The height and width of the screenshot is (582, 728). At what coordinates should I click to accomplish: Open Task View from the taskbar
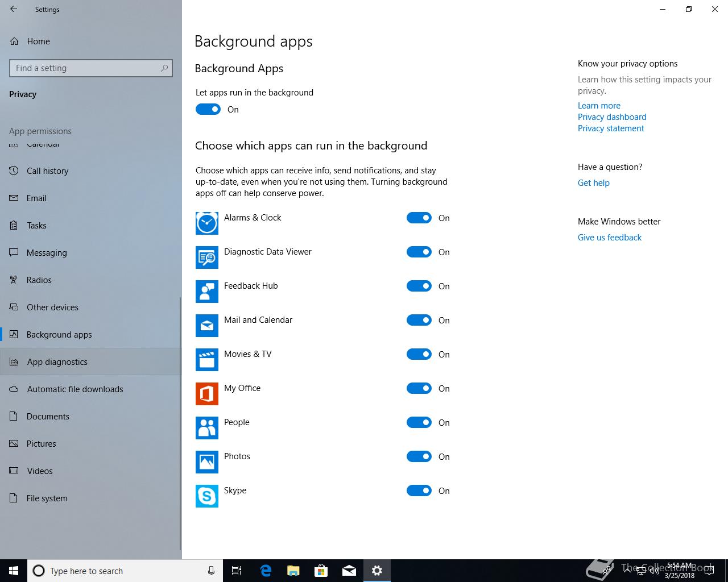coord(237,571)
